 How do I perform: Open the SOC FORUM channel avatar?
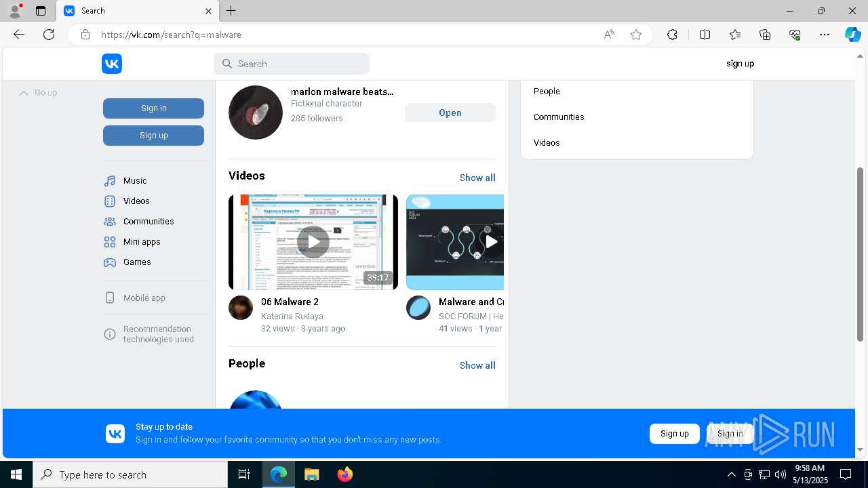coord(418,308)
